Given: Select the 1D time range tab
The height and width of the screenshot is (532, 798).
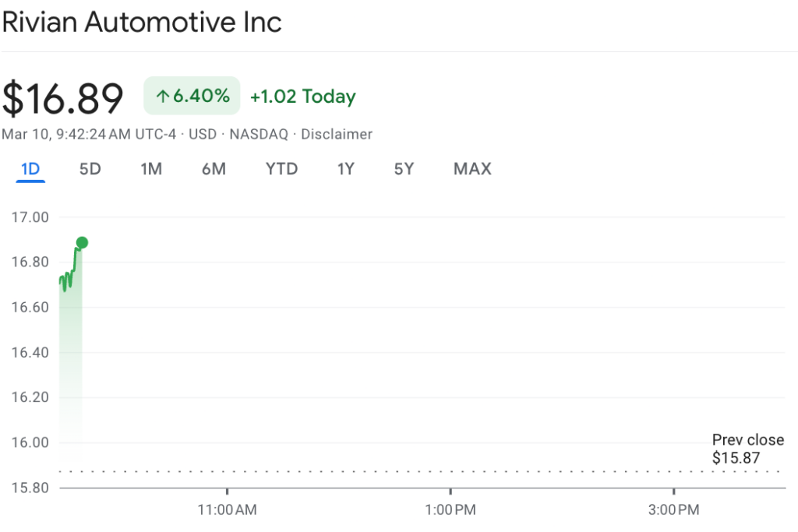Looking at the screenshot, I should (x=30, y=169).
